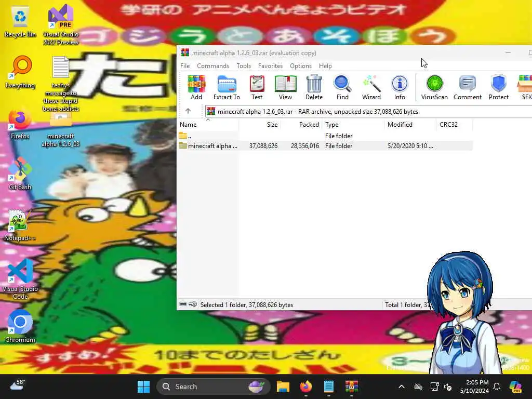Sort the list by Size column
The image size is (532, 399).
tap(259, 125)
